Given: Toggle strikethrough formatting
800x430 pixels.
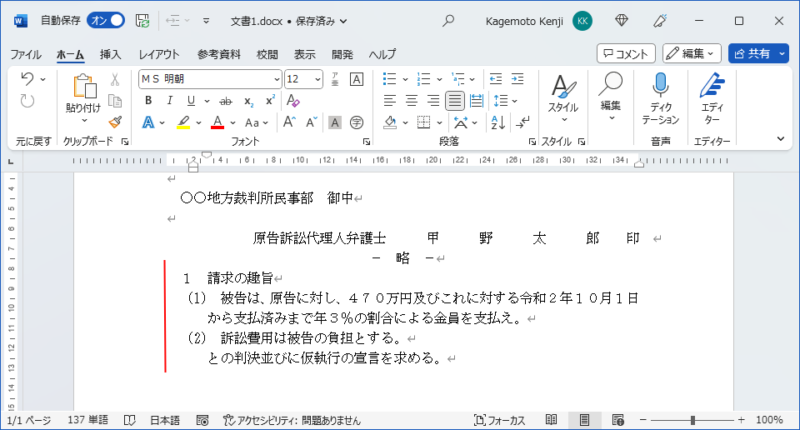Looking at the screenshot, I should click(226, 101).
